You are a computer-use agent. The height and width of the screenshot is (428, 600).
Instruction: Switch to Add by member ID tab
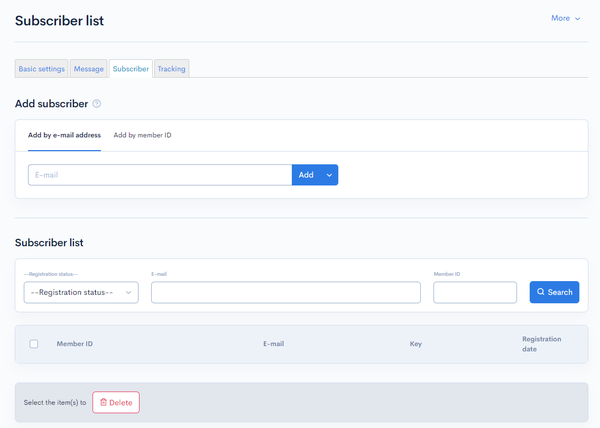(x=142, y=135)
